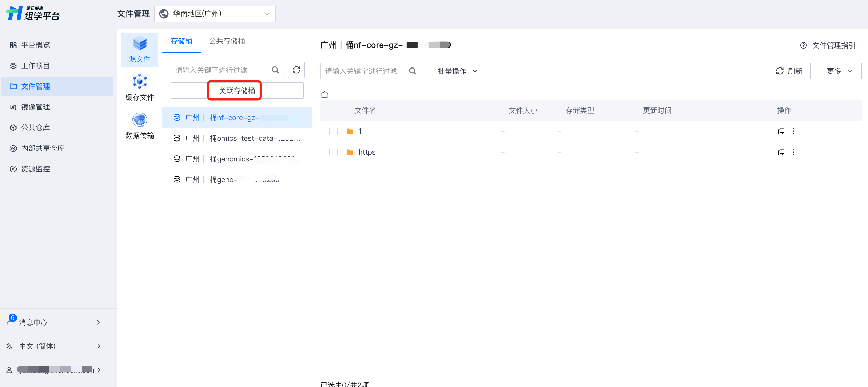Open more actions for https folder
868x387 pixels.
pyautogui.click(x=793, y=152)
